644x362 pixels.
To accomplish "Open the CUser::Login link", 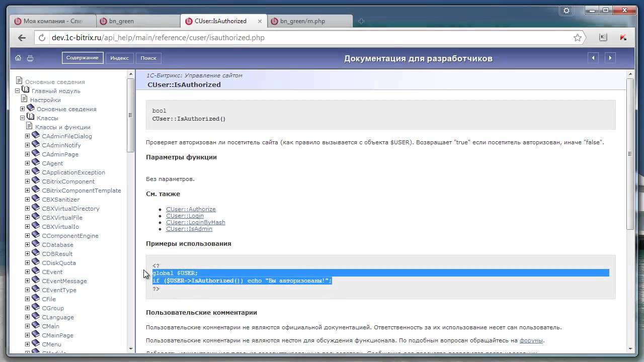I will click(x=185, y=216).
